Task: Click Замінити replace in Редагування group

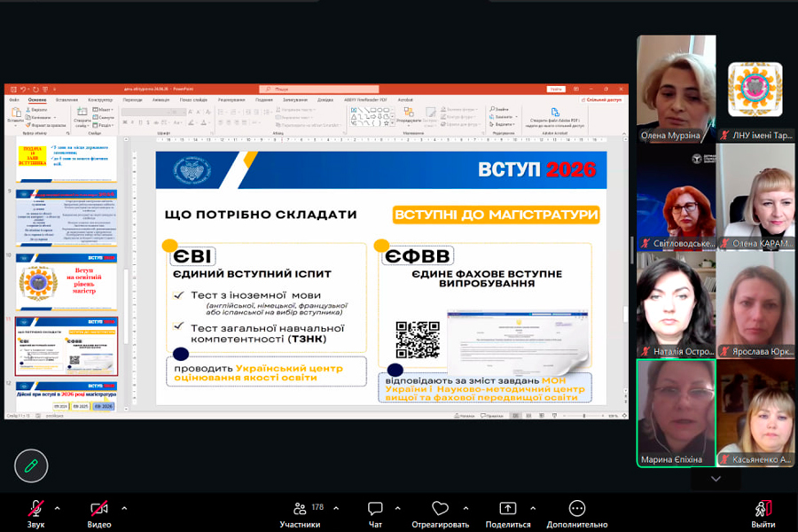Action: 501,116
